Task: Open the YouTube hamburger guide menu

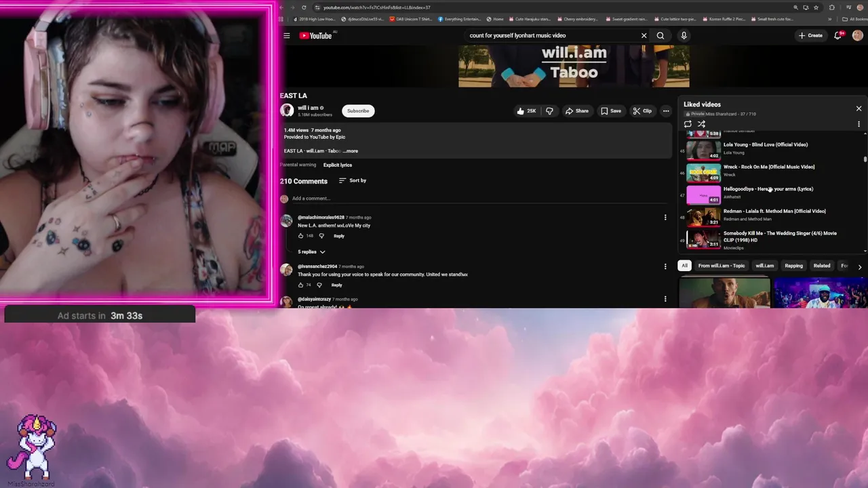Action: (x=287, y=35)
